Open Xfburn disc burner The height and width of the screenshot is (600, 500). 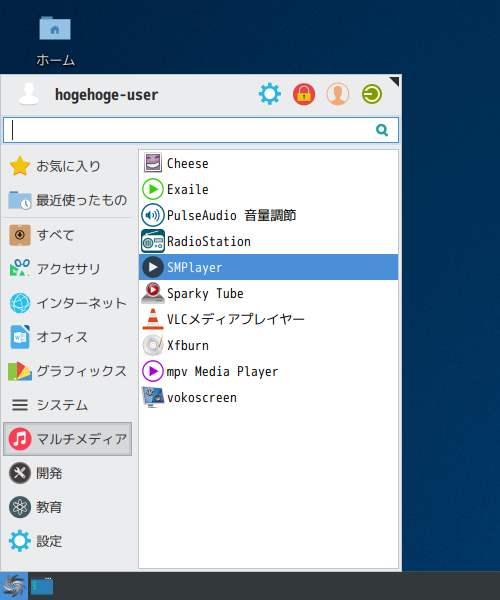(x=268, y=345)
